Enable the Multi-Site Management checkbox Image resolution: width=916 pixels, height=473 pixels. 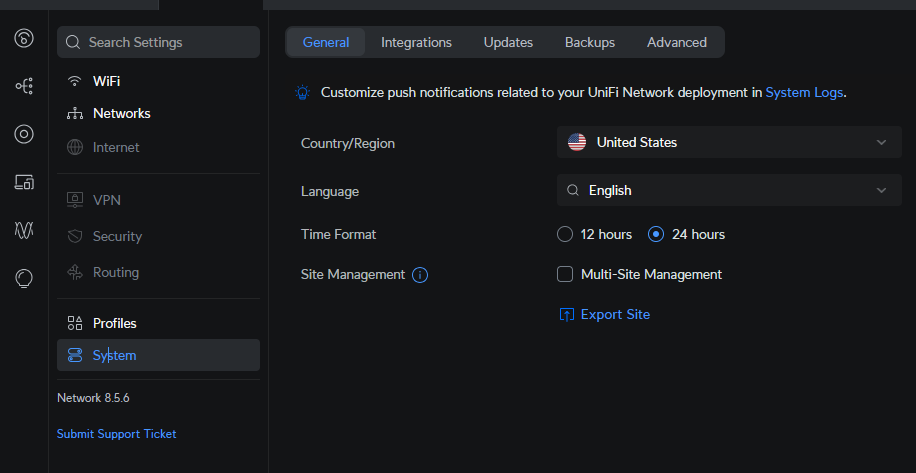(565, 274)
